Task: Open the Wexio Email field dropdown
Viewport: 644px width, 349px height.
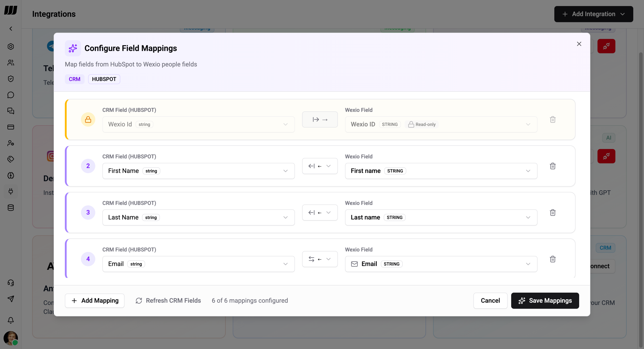Action: (528, 264)
